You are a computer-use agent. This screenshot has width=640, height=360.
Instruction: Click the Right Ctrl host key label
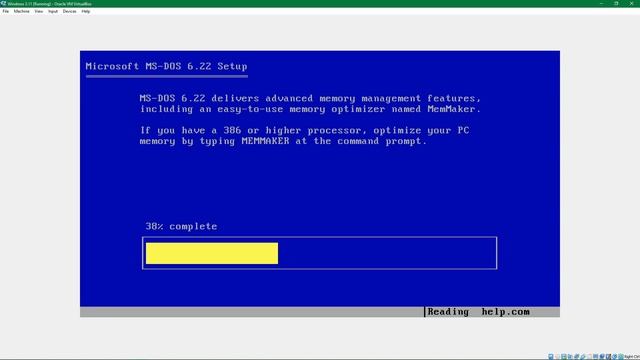click(632, 357)
